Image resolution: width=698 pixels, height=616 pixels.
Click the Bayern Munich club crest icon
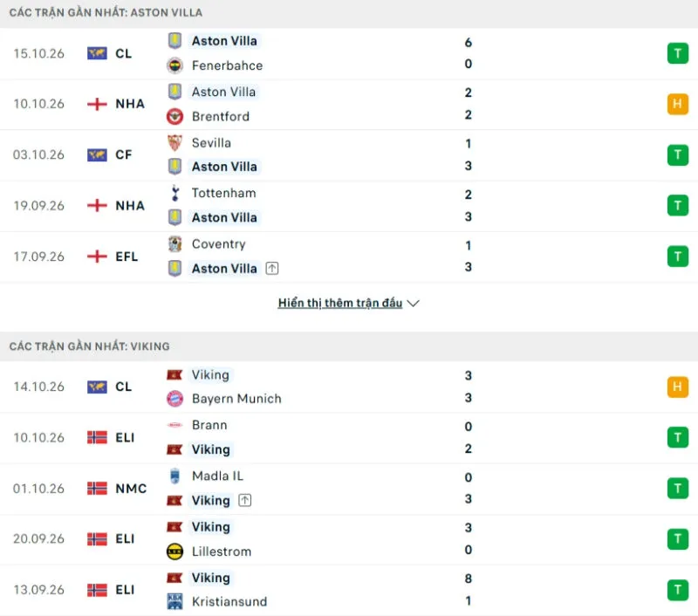pos(174,399)
